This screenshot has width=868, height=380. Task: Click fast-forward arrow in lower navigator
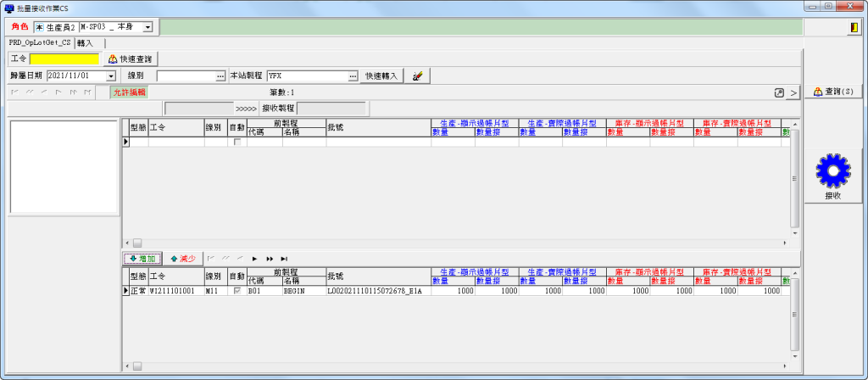pos(269,258)
